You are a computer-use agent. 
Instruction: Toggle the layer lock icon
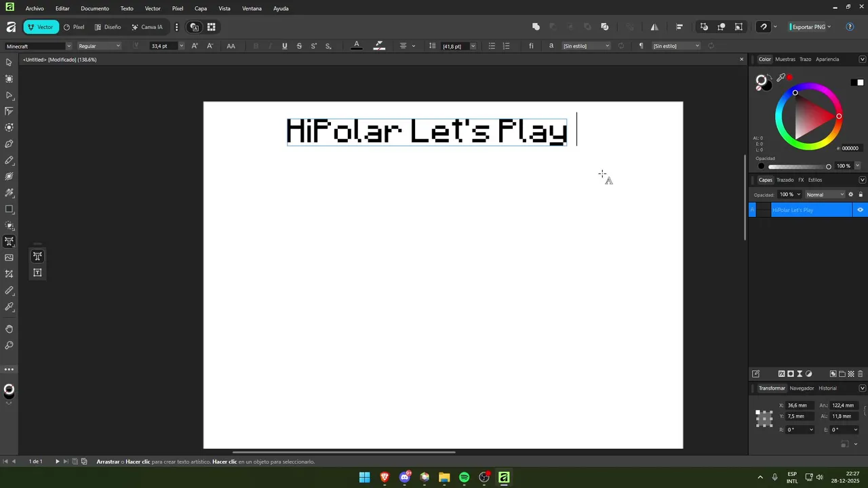tap(861, 195)
